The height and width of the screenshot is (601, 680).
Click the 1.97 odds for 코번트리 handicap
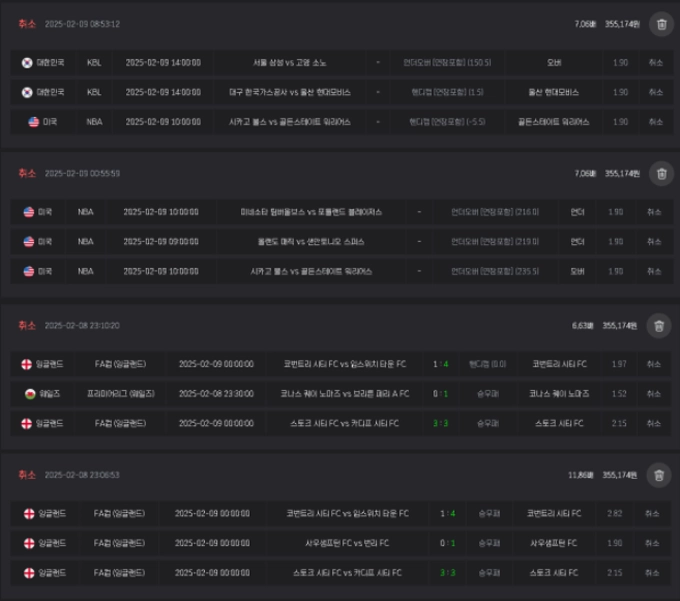coord(619,364)
